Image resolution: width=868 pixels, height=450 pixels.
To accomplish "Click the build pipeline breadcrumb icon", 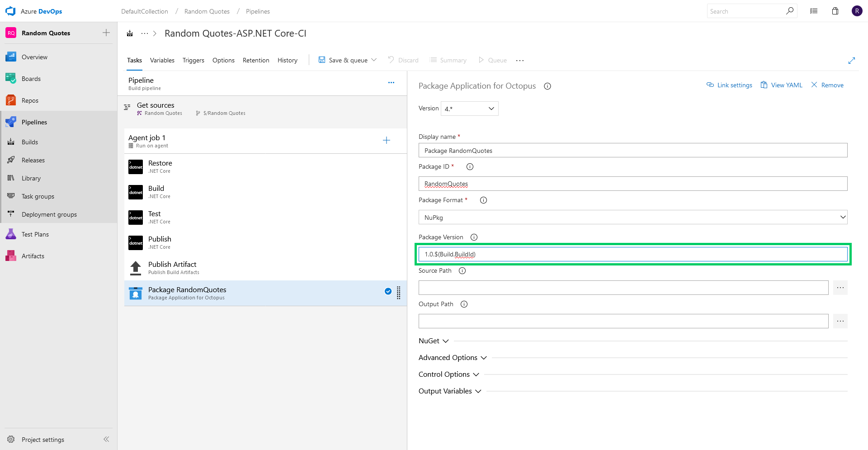I will point(130,33).
